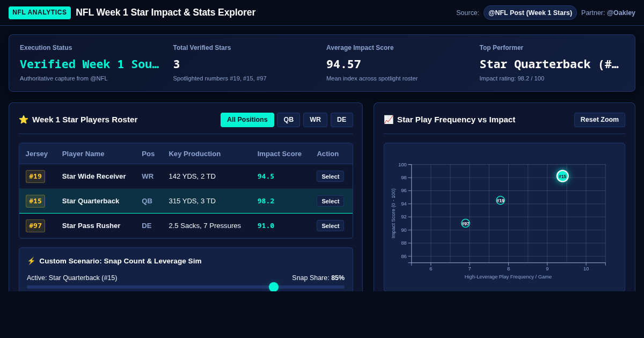Click the snap share slider handle
Screen dimensions: 644x338
pos(274,287)
